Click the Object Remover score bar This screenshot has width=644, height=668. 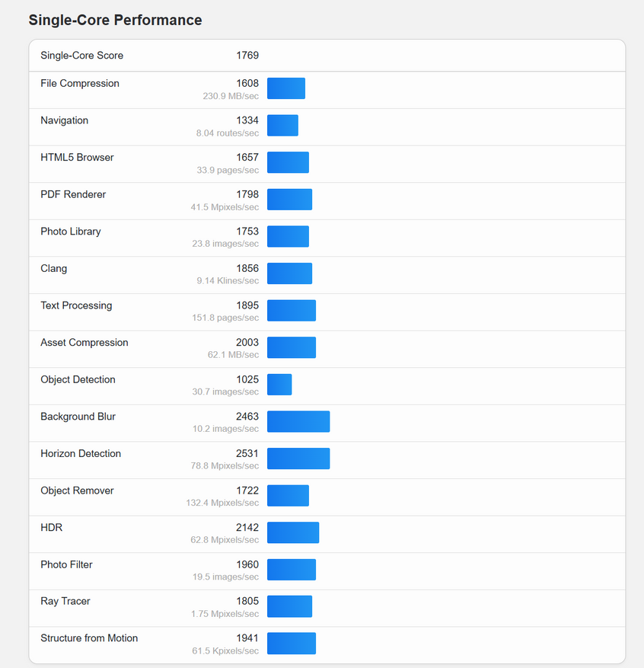click(288, 495)
